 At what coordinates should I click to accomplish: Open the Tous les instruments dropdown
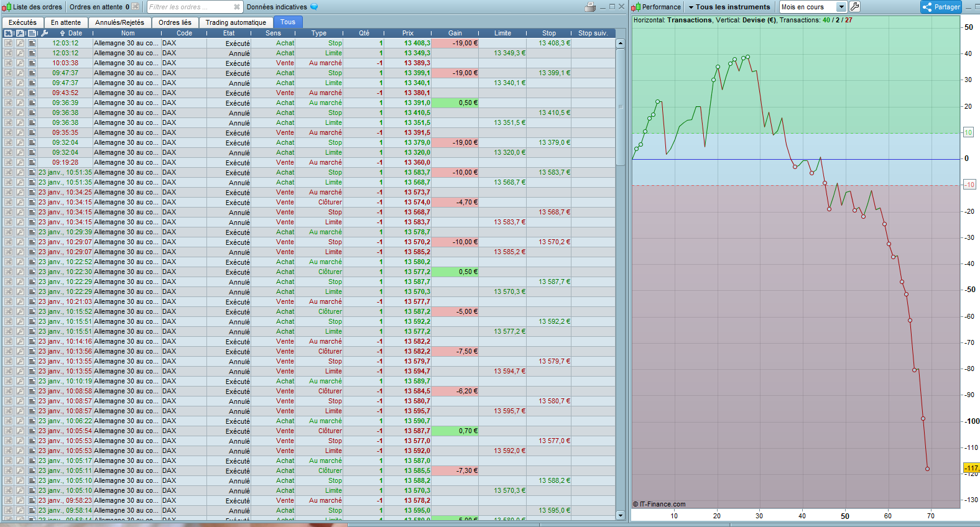pos(729,7)
